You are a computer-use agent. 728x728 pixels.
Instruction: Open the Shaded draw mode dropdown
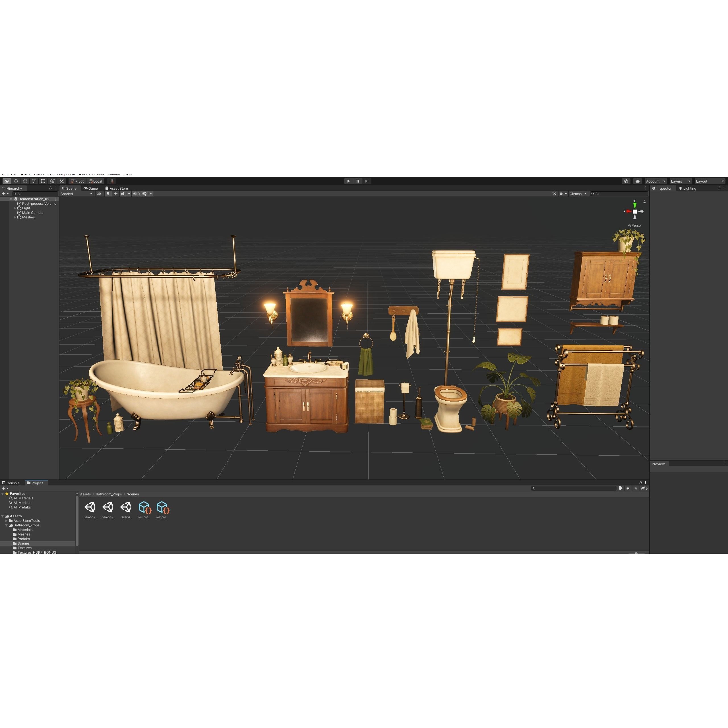point(76,194)
